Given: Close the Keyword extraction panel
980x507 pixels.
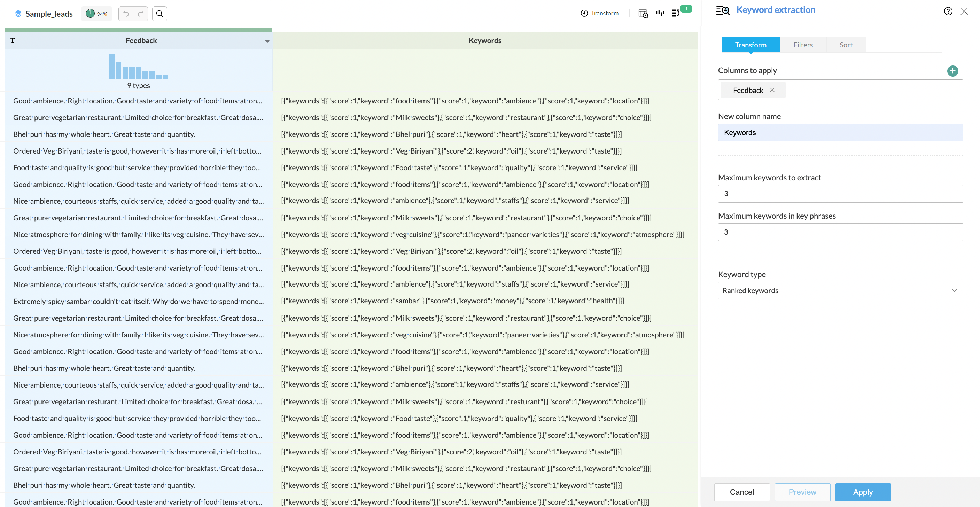Looking at the screenshot, I should tap(964, 11).
